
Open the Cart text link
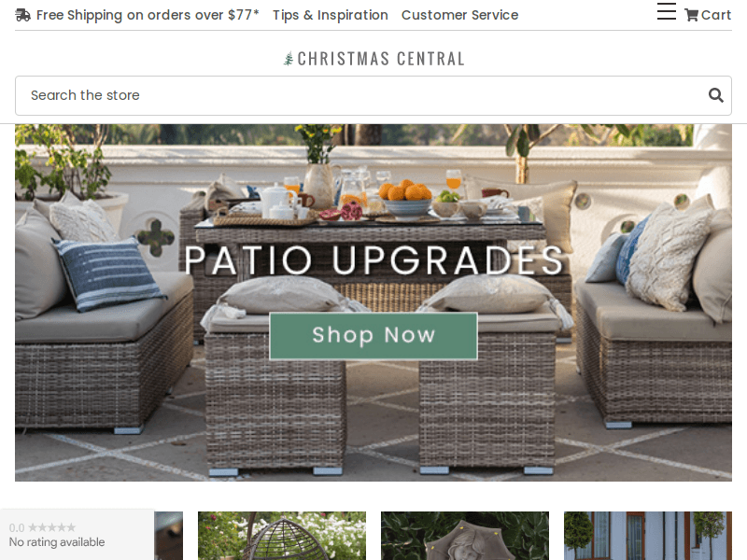point(716,15)
